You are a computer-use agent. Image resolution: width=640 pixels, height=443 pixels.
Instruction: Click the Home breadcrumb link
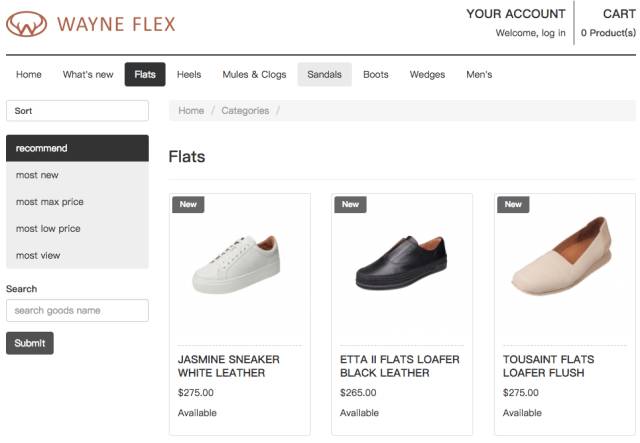pos(191,111)
